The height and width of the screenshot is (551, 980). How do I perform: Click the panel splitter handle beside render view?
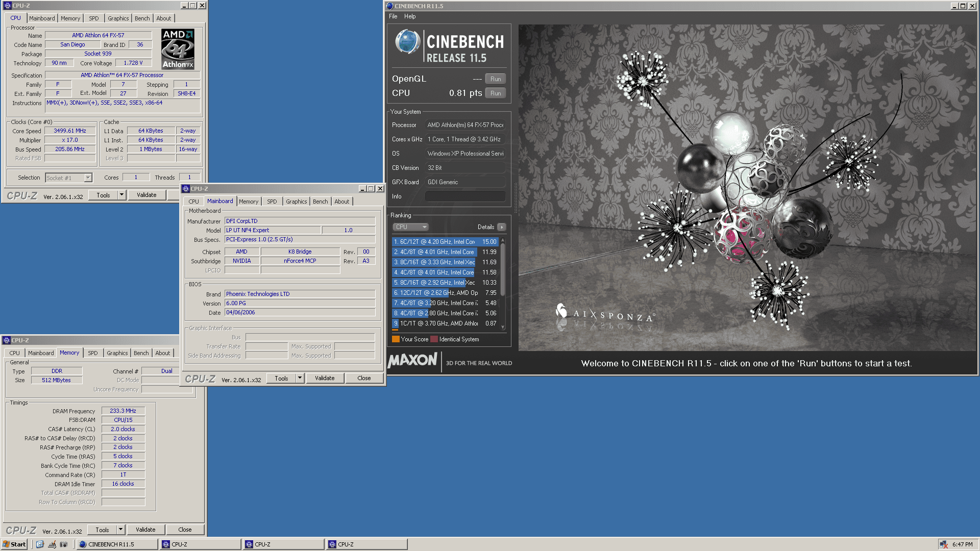(515, 196)
